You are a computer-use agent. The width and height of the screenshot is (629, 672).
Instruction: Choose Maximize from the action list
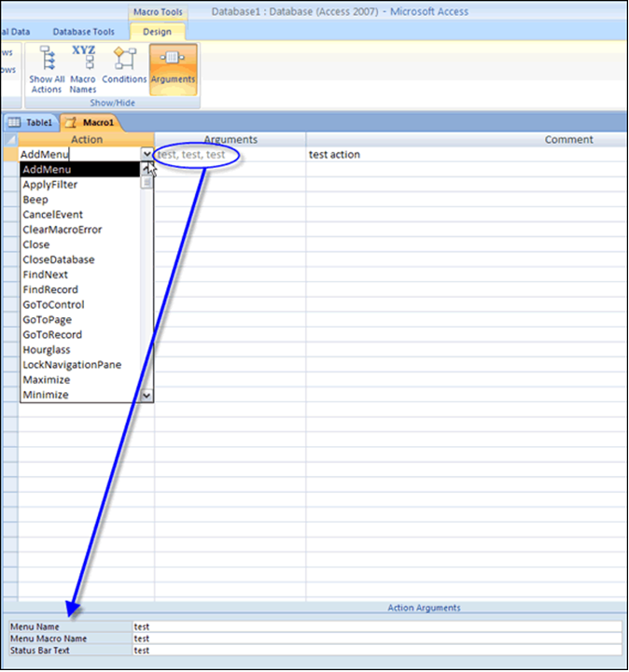[80, 380]
